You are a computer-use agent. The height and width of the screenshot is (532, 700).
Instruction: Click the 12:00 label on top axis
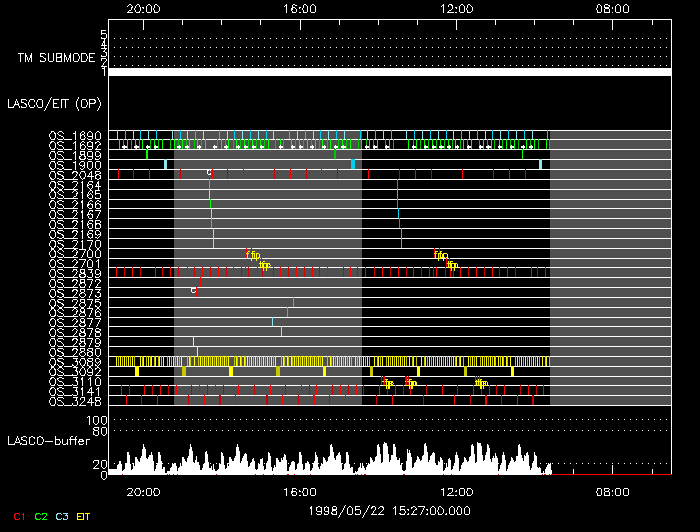coord(456,9)
